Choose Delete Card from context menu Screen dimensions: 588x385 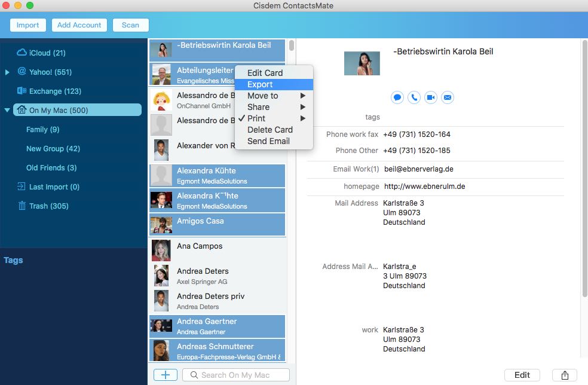point(274,130)
